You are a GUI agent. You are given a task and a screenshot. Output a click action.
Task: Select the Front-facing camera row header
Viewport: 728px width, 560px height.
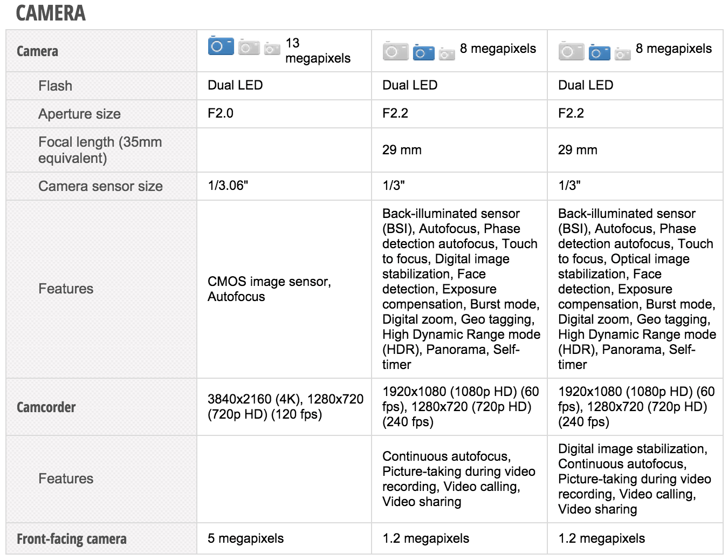(71, 538)
